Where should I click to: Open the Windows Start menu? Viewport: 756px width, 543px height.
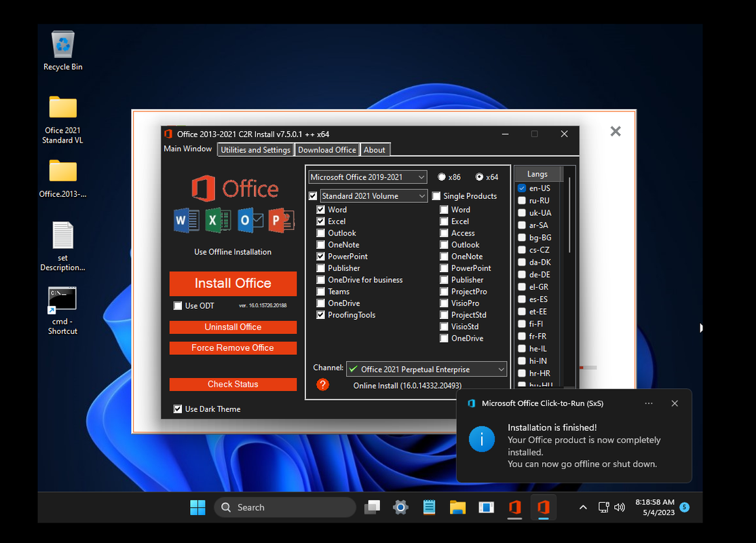pyautogui.click(x=197, y=507)
